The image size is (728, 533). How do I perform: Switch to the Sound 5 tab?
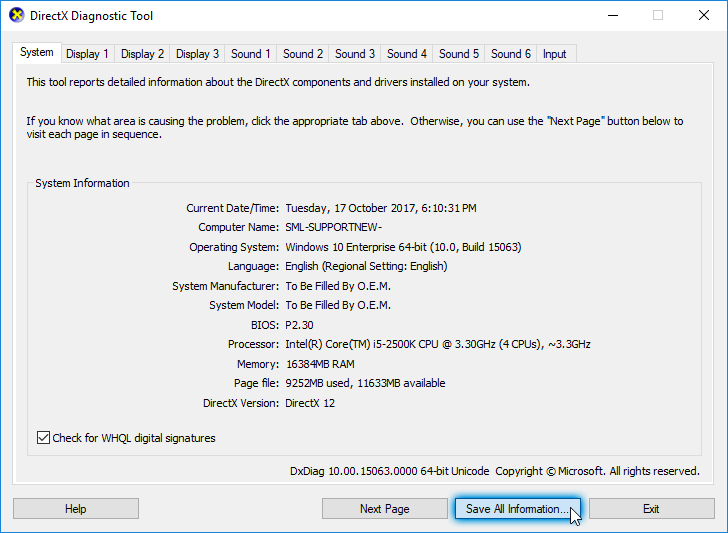pyautogui.click(x=459, y=54)
